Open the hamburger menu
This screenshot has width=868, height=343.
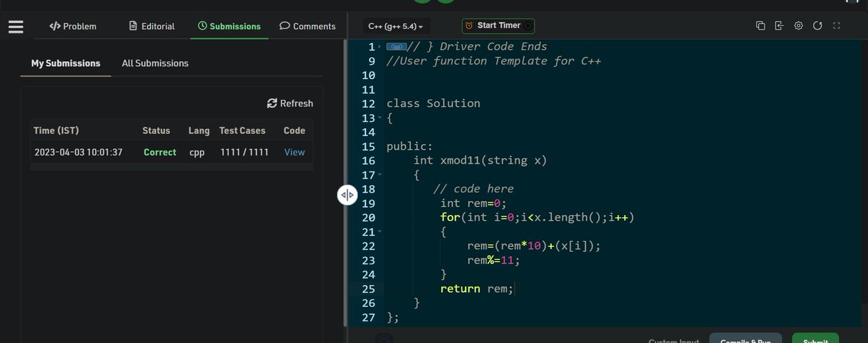[x=16, y=26]
